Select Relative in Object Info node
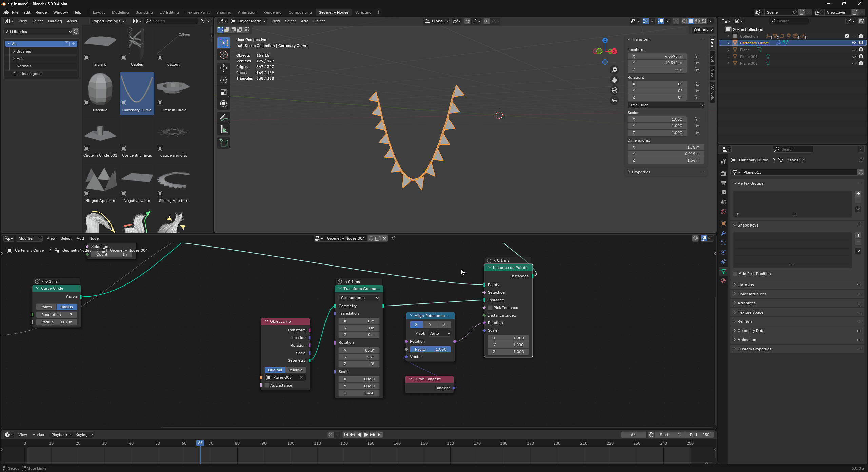This screenshot has width=868, height=472. (295, 370)
